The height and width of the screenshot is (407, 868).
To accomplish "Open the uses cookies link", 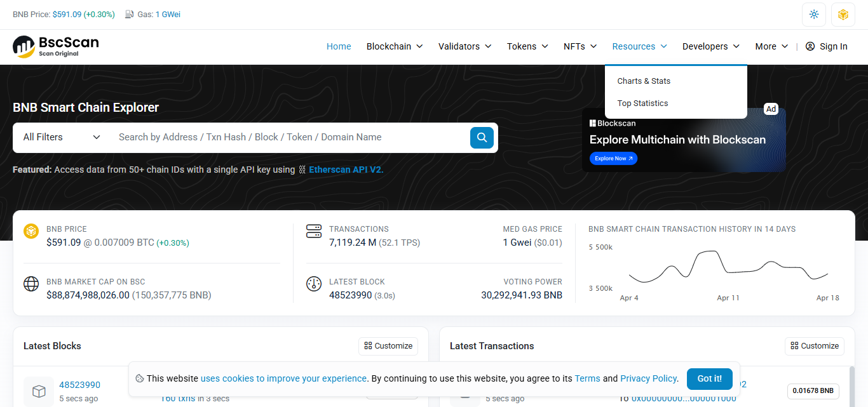I will [x=283, y=378].
